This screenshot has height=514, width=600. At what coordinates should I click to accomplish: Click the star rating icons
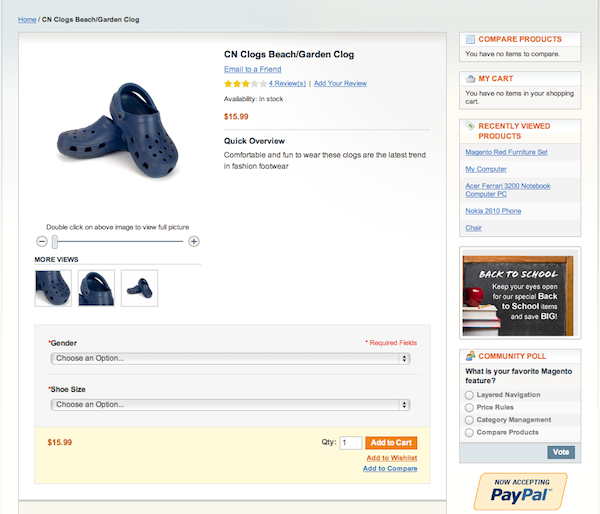245,83
